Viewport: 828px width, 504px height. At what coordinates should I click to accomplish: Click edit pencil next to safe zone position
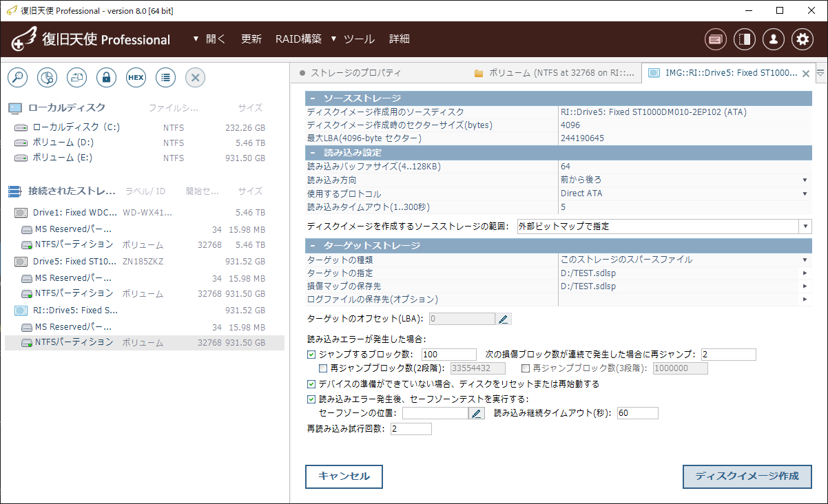click(x=477, y=413)
